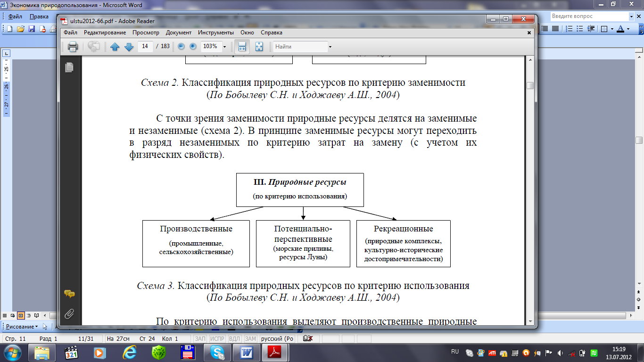This screenshot has height=362, width=644.
Task: Open the Find options dropdown in Reader
Action: point(330,47)
